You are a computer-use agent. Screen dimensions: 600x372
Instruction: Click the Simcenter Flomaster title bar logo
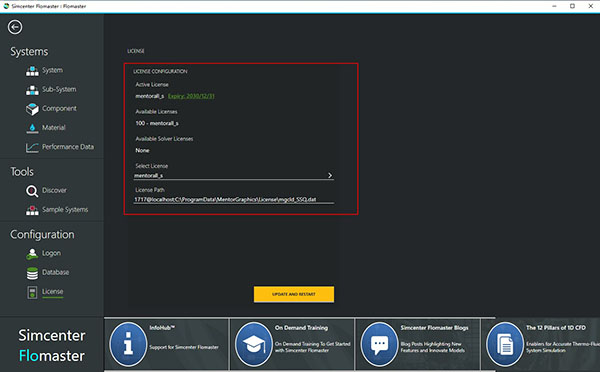coord(6,6)
